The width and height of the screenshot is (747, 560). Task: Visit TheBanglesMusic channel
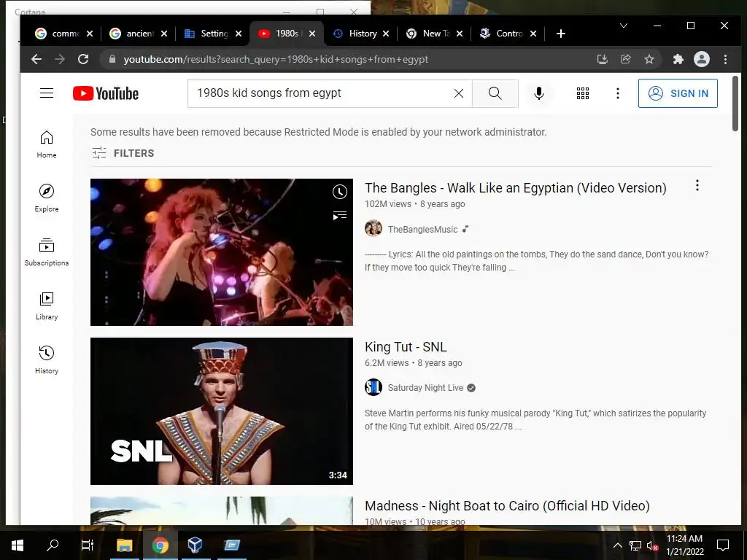click(x=422, y=230)
